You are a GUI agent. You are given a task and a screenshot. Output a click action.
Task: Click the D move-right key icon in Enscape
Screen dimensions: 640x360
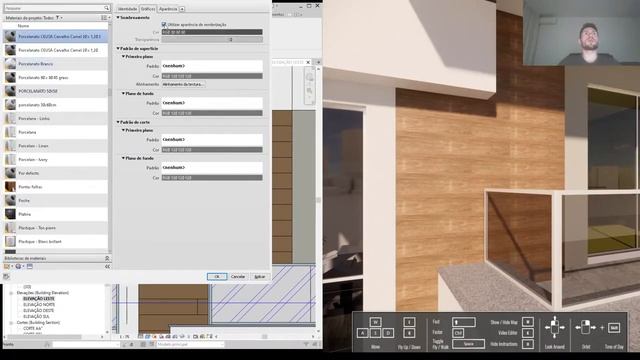(x=388, y=333)
